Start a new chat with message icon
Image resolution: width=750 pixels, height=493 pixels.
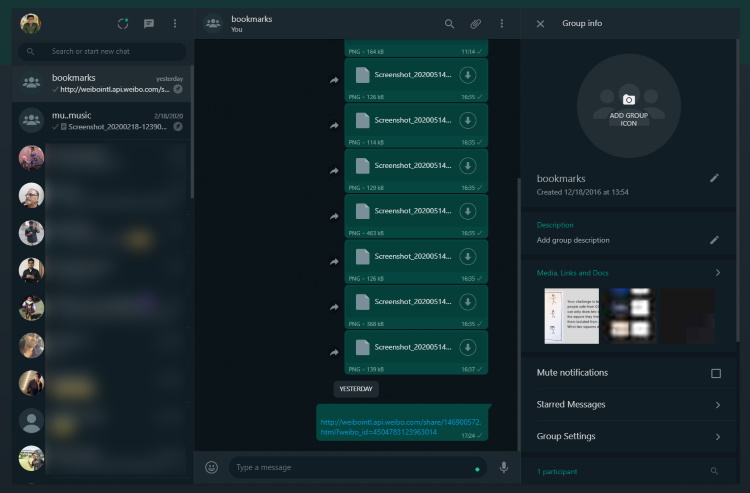[x=149, y=23]
